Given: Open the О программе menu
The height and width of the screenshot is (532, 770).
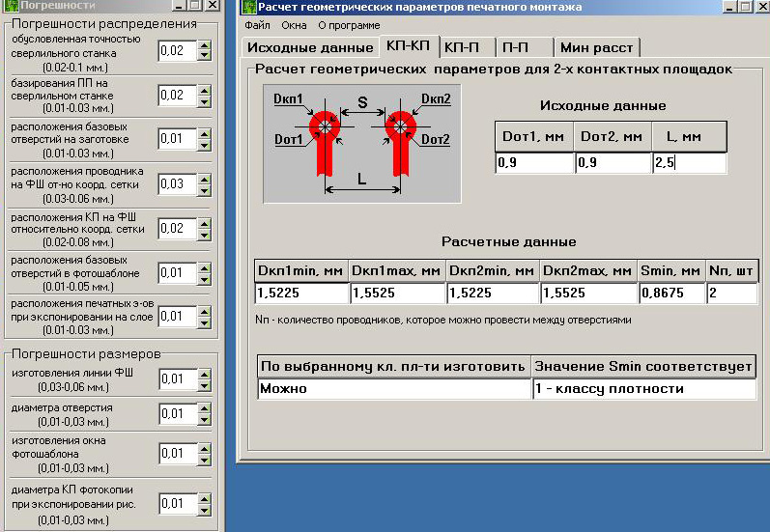Looking at the screenshot, I should 349,25.
